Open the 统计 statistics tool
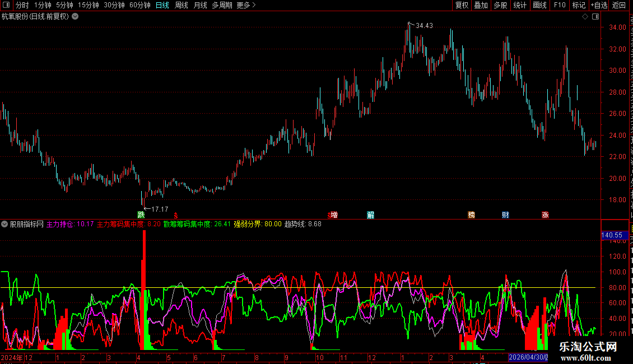The image size is (633, 364). (520, 5)
